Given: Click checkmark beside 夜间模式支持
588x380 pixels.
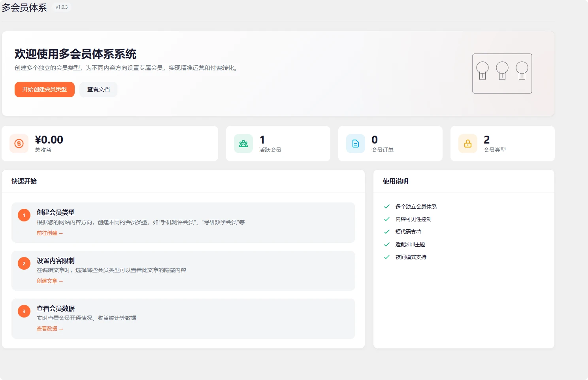Looking at the screenshot, I should (x=386, y=257).
